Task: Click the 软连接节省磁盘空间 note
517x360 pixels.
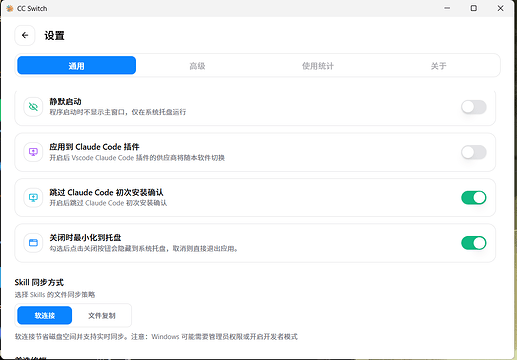Action: 156,337
